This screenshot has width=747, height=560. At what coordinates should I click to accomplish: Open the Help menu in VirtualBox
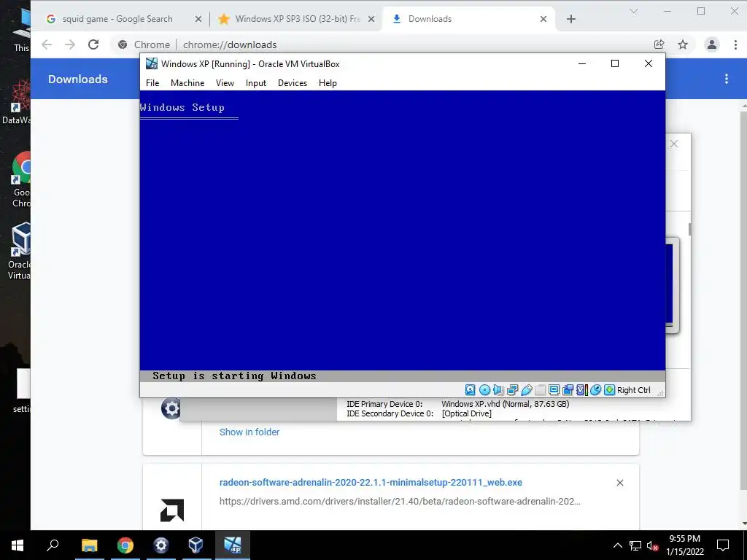328,83
